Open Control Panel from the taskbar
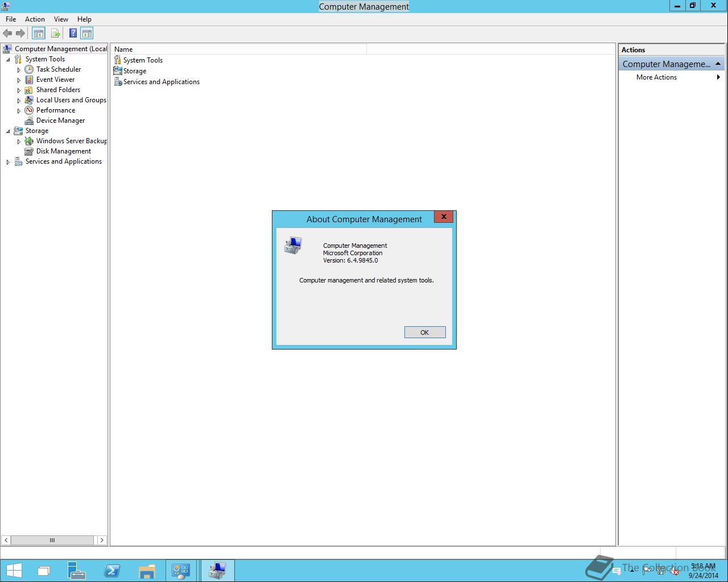The height and width of the screenshot is (582, 728). pos(181,571)
